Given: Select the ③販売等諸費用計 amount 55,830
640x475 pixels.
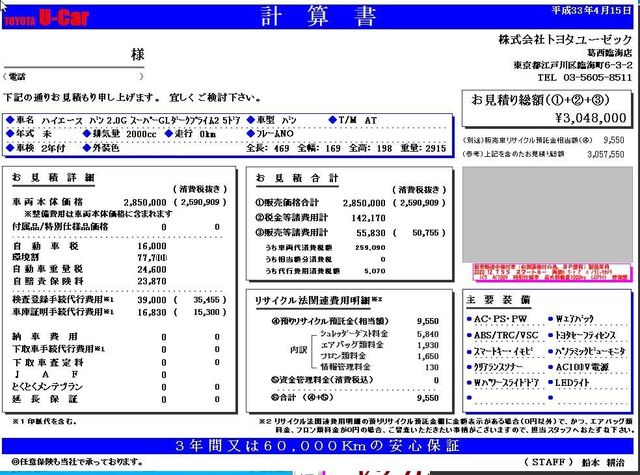Looking at the screenshot, I should coord(371,233).
